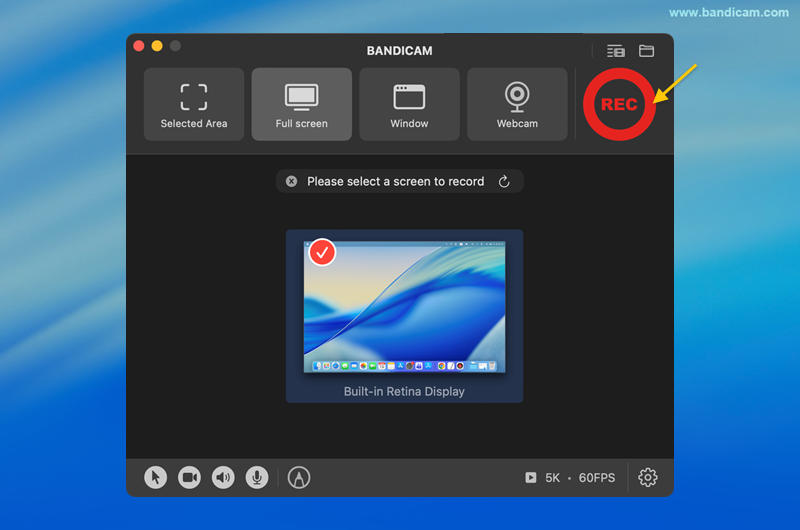Open the 5K resolution setting
The width and height of the screenshot is (800, 530).
(552, 478)
